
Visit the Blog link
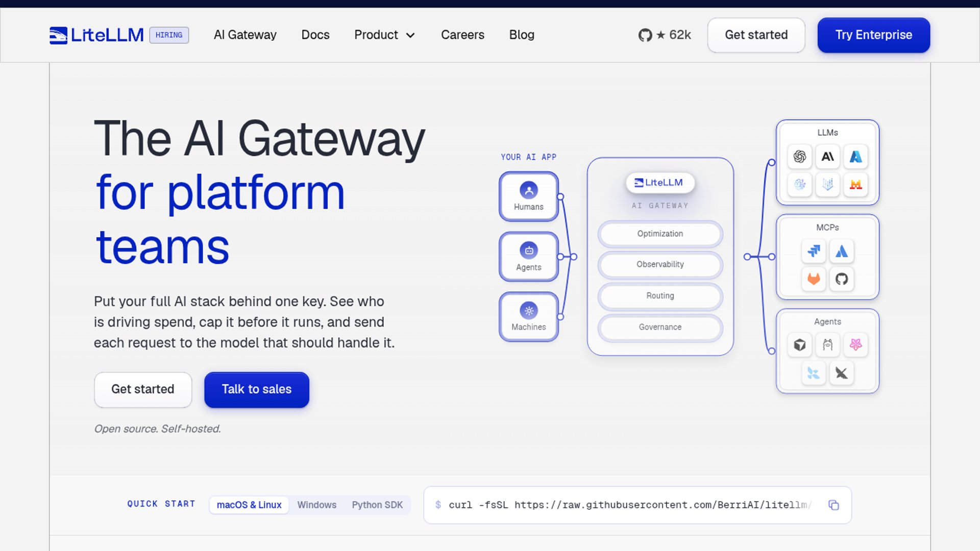point(522,35)
